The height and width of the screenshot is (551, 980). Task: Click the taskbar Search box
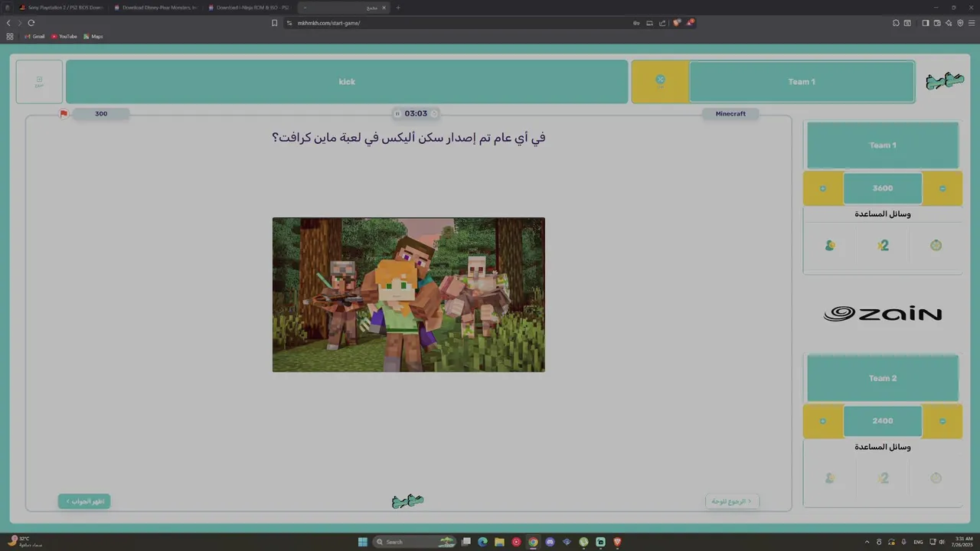coord(414,542)
